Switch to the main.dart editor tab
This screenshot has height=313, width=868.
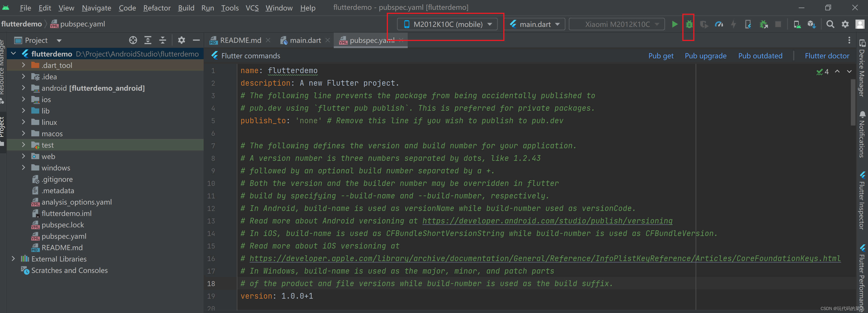tap(305, 41)
